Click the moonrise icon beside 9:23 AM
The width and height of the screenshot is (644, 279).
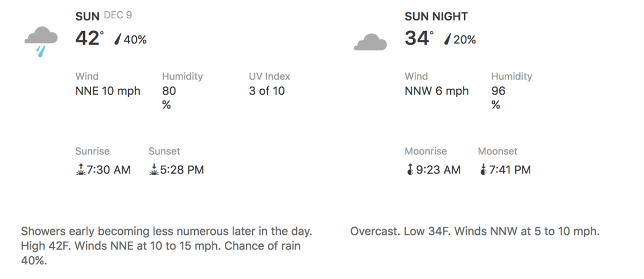(x=410, y=170)
